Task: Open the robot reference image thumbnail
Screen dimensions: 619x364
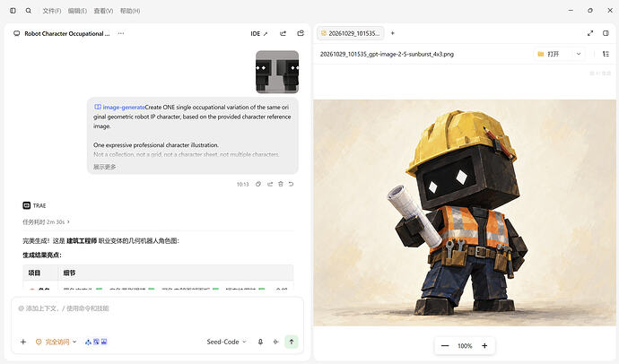Action: coord(277,72)
